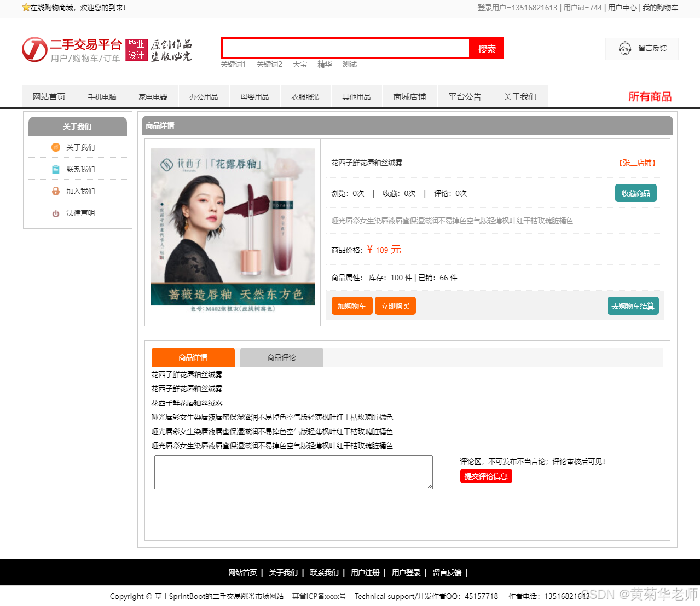The image size is (700, 606).
Task: Open 我的购物车 in the top bar
Action: click(660, 8)
